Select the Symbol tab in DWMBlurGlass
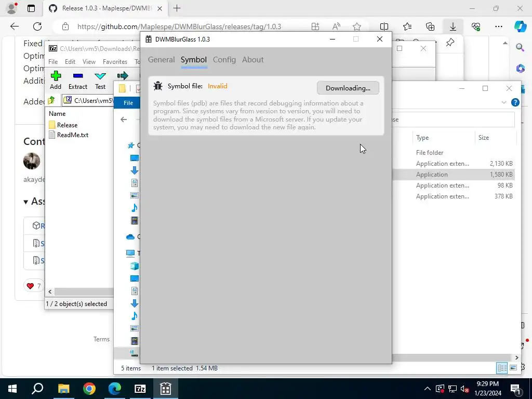 pyautogui.click(x=194, y=60)
